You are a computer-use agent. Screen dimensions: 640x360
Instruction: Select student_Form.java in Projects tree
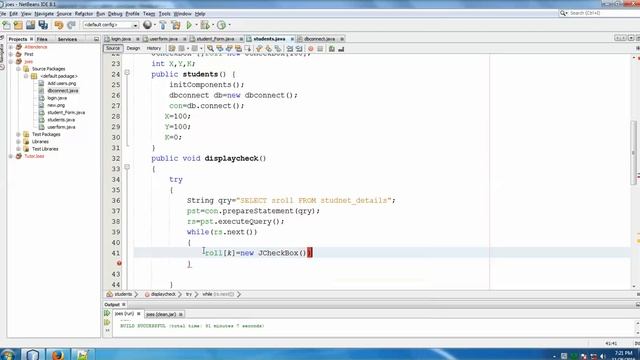[66, 113]
